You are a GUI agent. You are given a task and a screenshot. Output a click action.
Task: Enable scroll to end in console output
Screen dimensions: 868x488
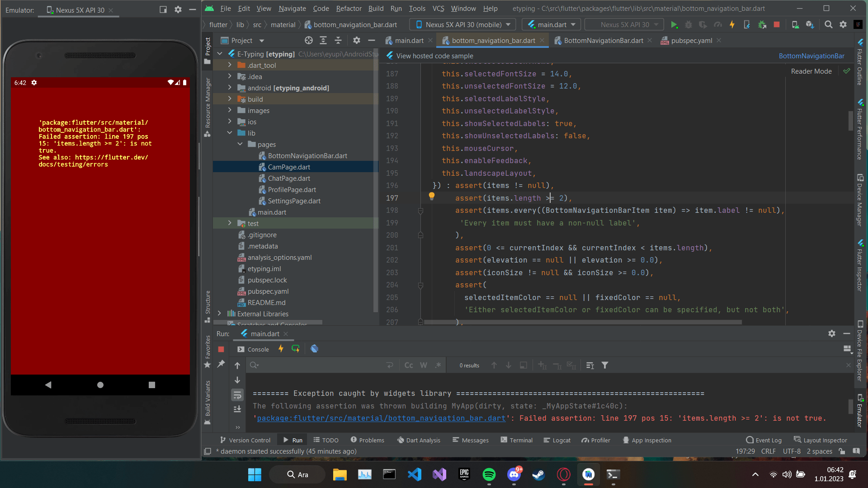pyautogui.click(x=237, y=409)
